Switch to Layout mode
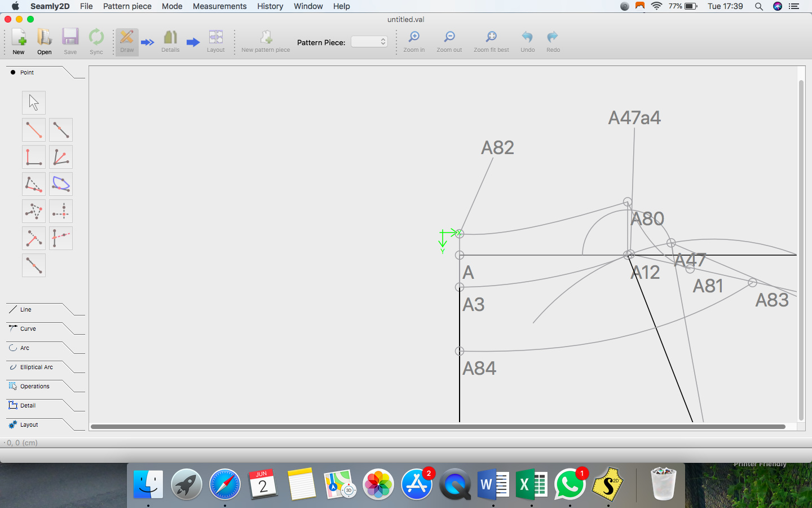Viewport: 812px width, 508px height. click(215, 42)
